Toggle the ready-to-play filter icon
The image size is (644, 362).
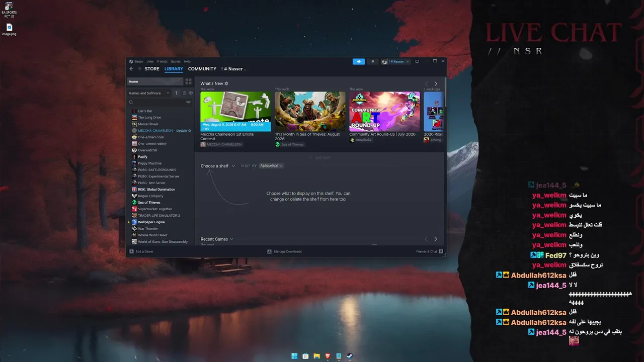click(191, 93)
